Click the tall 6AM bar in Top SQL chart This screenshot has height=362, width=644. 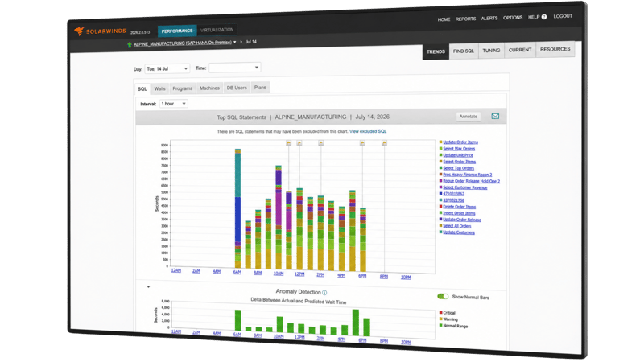[x=237, y=208]
